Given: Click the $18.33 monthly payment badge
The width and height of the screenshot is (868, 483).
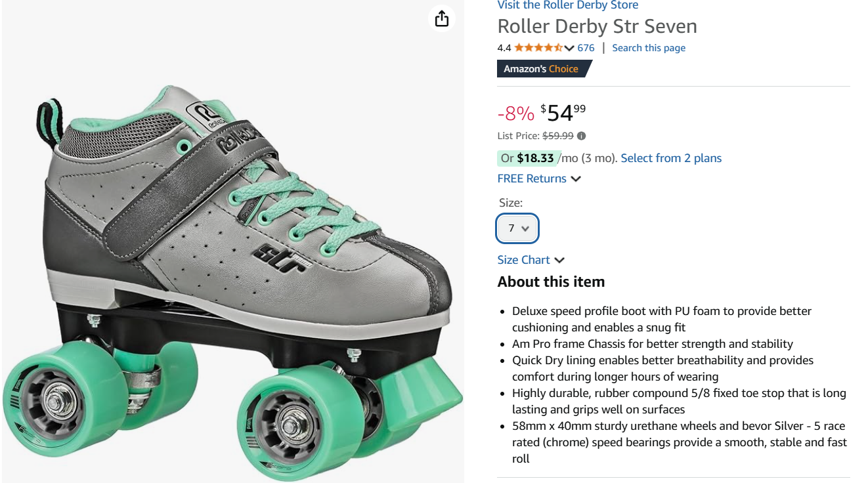Looking at the screenshot, I should coord(534,158).
